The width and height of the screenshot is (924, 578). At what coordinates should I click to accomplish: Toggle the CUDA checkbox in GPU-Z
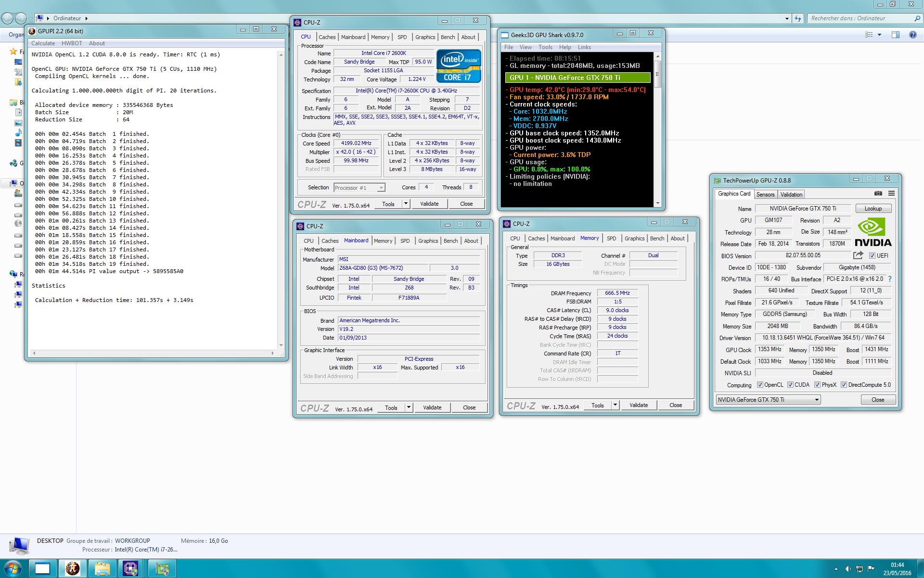tap(790, 385)
